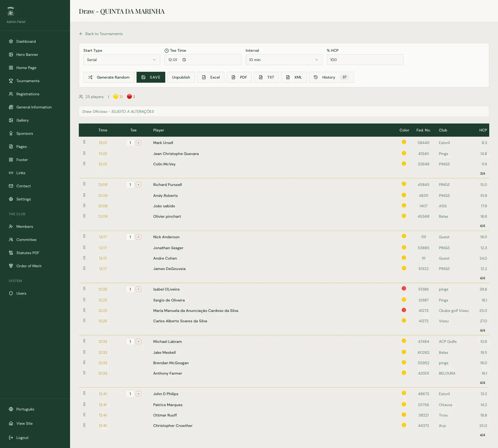Remove tee from the 12:17 group
The image size is (498, 448).
[x=138, y=237]
